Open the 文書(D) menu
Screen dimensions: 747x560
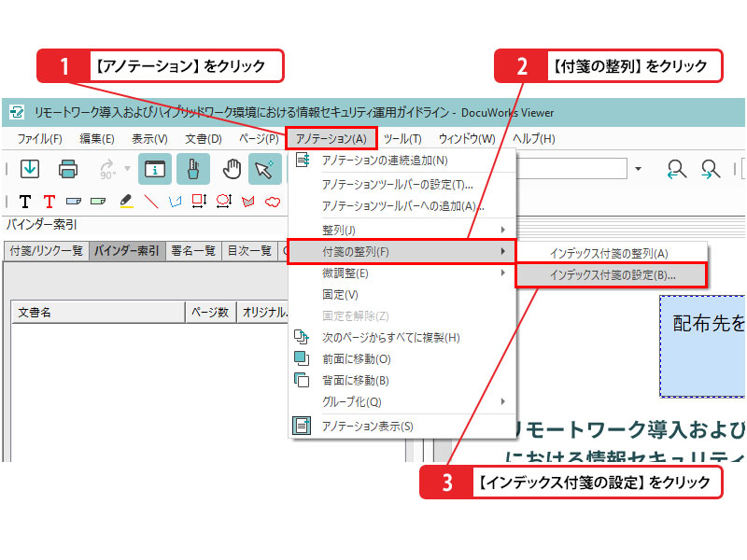[x=204, y=138]
